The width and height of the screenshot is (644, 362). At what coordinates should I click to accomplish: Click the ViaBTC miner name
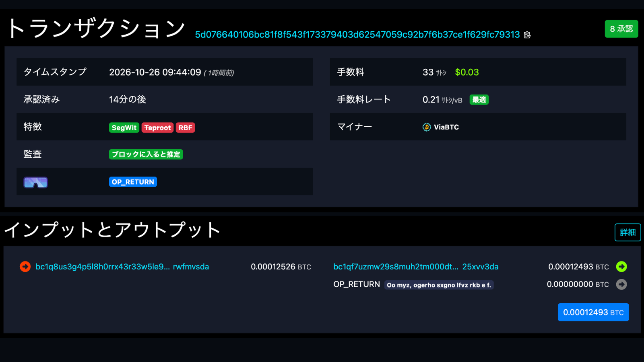(x=446, y=127)
